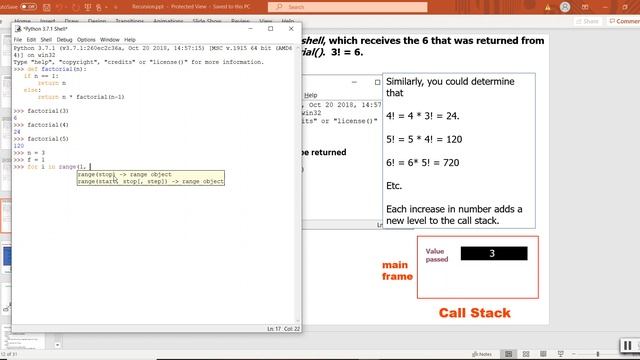Click the '6! = 6* 5! = 720' text

coord(422,162)
